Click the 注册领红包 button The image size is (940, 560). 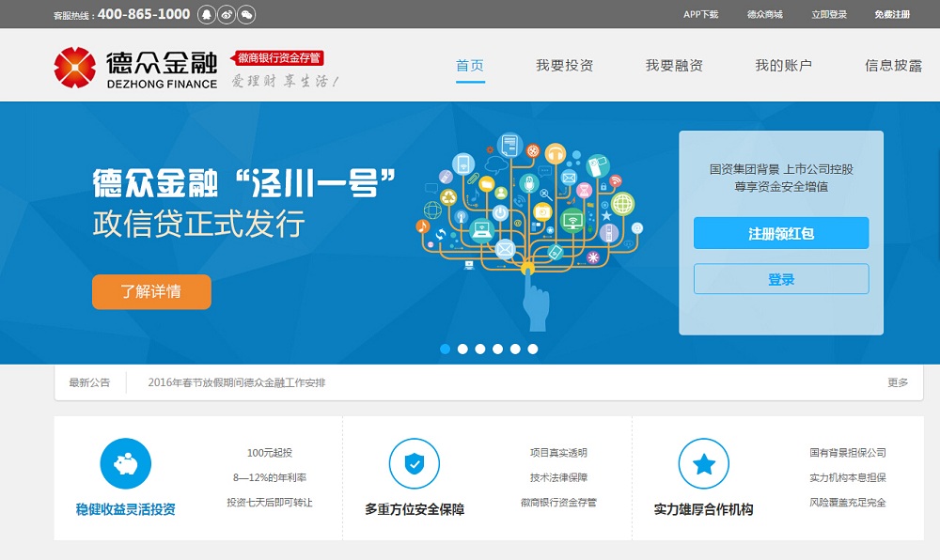pos(781,233)
